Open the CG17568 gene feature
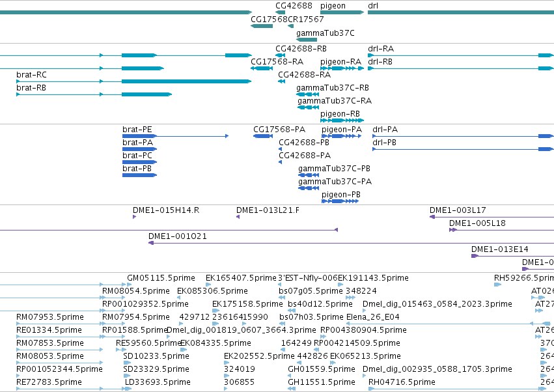Screen dimensions: 554x392 [x=262, y=26]
